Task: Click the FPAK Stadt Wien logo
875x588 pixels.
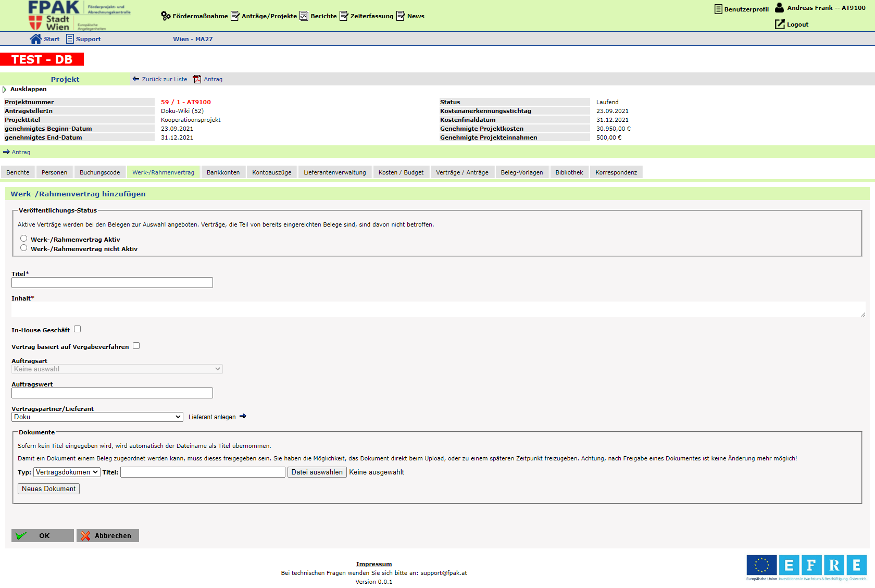Action: (79, 16)
